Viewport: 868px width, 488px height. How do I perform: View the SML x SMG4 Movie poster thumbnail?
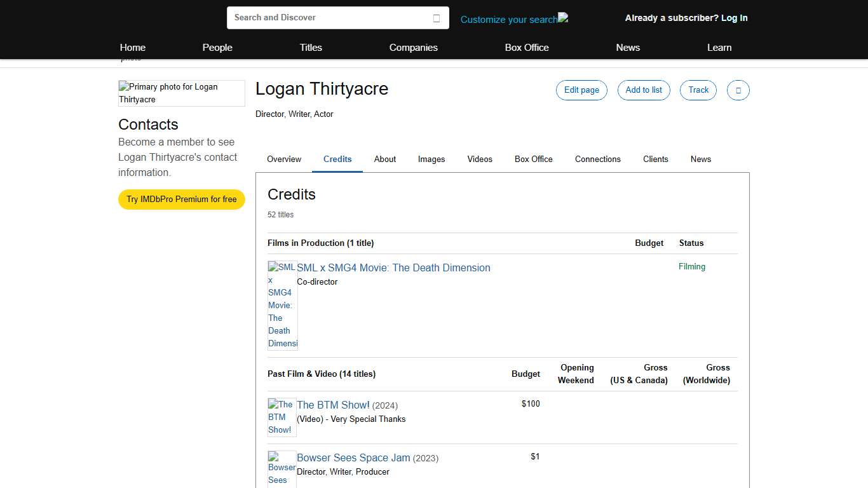(x=282, y=305)
